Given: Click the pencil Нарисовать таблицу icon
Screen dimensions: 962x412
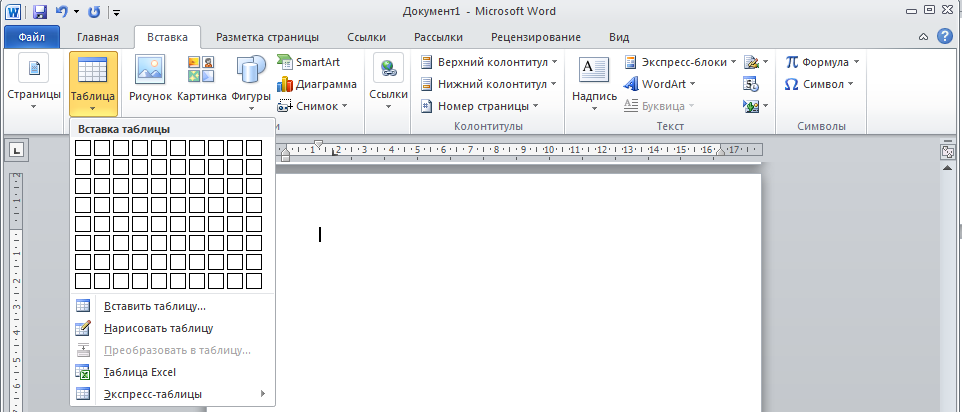Looking at the screenshot, I should (83, 328).
